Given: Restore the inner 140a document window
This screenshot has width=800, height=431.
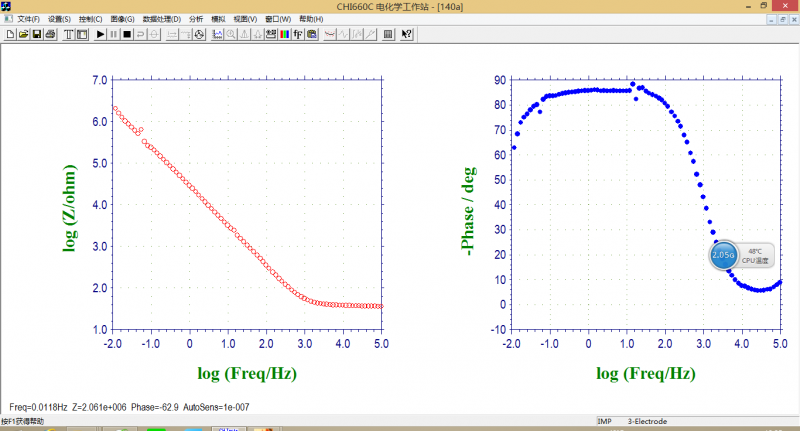Looking at the screenshot, I should click(783, 19).
